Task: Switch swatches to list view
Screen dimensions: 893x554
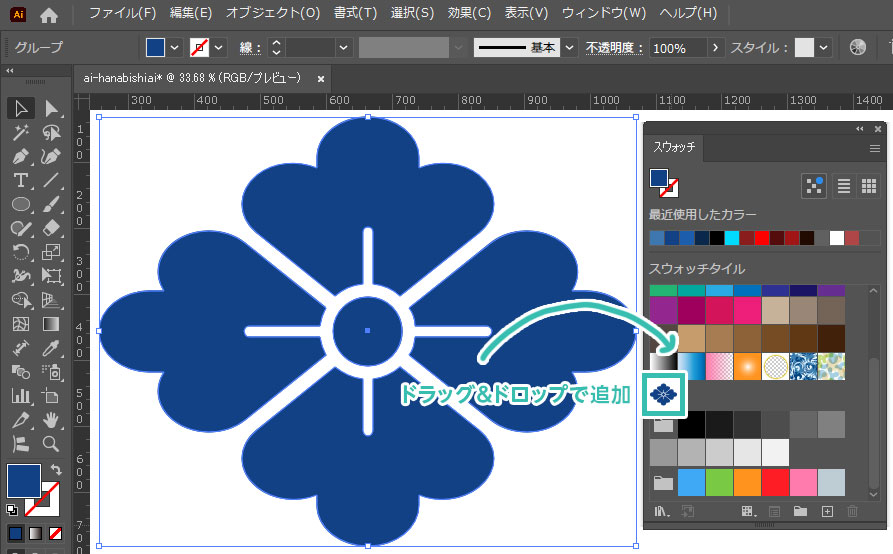Action: (x=843, y=185)
